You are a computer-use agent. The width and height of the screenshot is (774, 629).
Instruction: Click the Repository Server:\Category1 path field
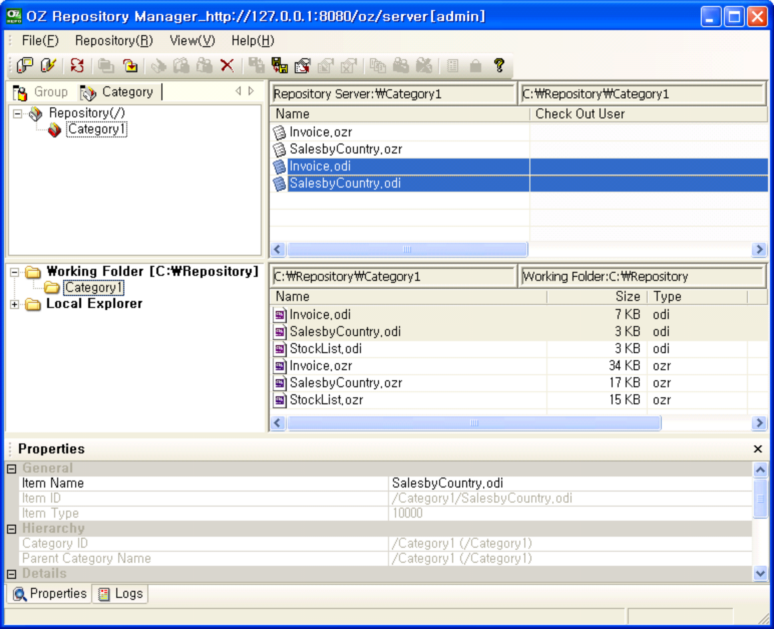(393, 94)
